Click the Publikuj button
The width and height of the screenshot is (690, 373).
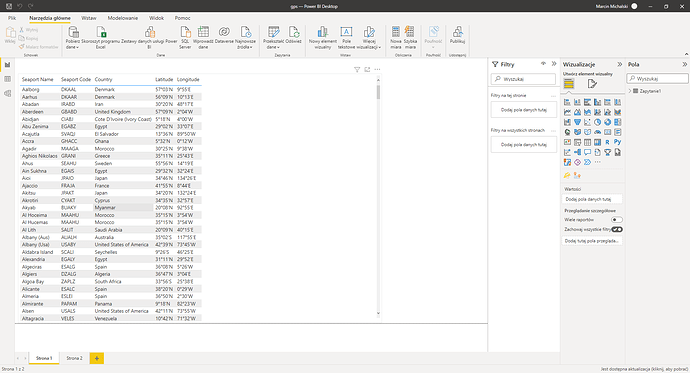tap(458, 35)
